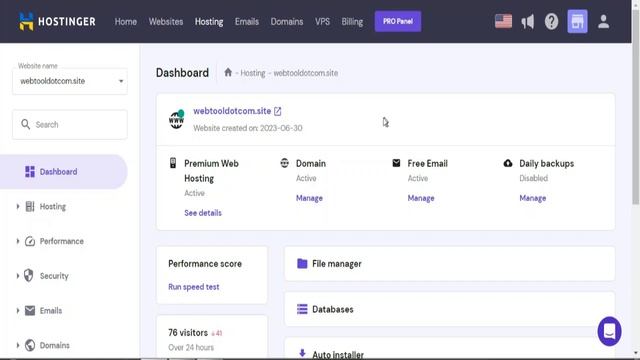Open the webtooldotcom.site link
This screenshot has height=360, width=640.
tap(232, 111)
